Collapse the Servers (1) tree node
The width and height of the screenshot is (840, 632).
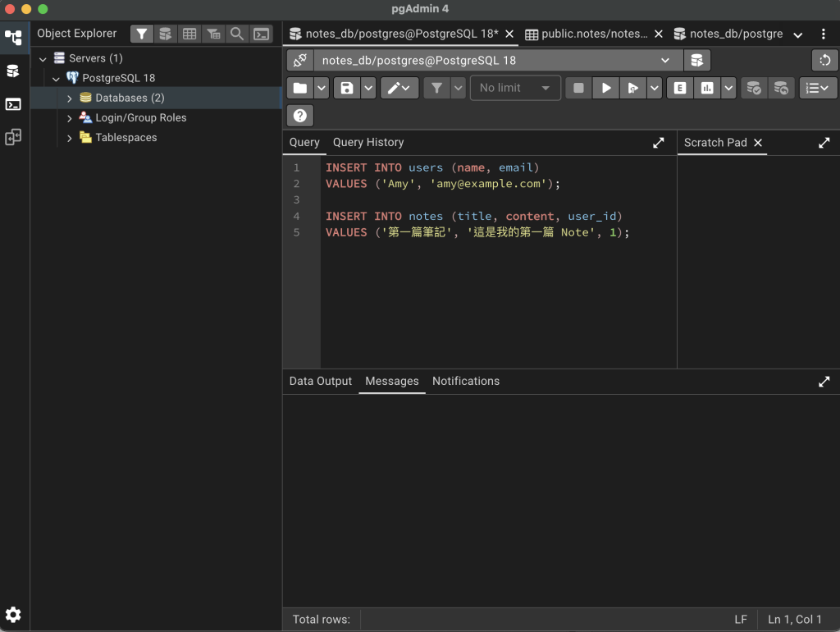point(43,58)
